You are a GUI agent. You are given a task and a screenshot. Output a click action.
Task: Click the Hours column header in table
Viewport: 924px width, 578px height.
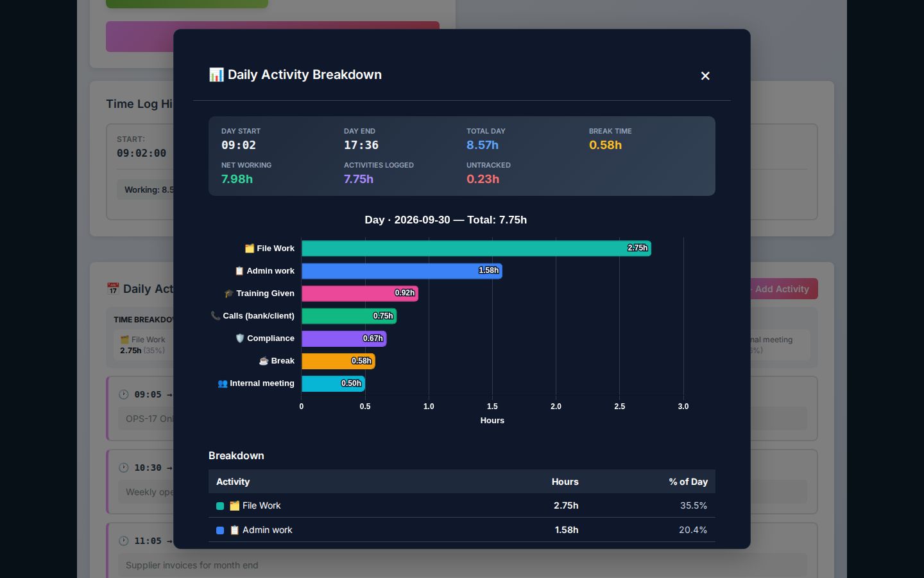click(x=565, y=482)
